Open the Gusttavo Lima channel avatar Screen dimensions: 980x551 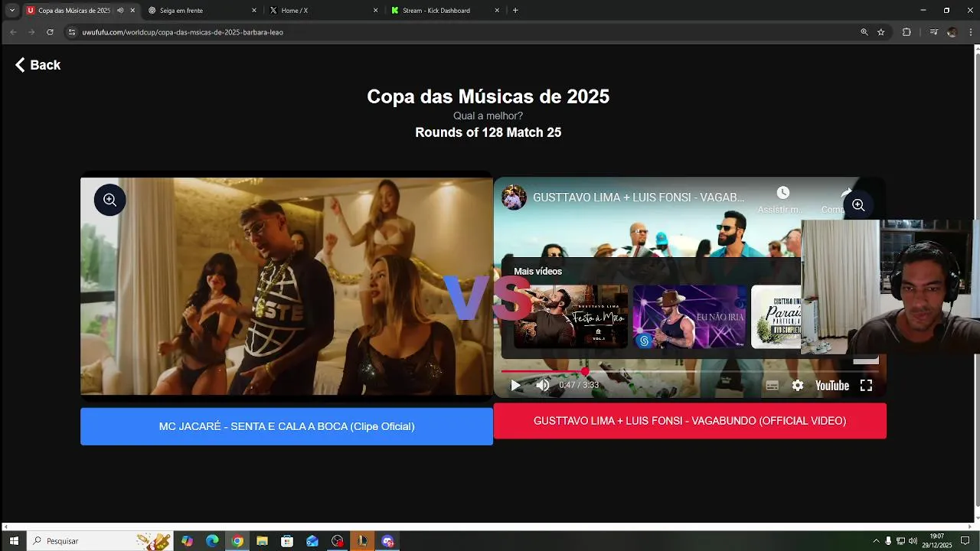514,197
